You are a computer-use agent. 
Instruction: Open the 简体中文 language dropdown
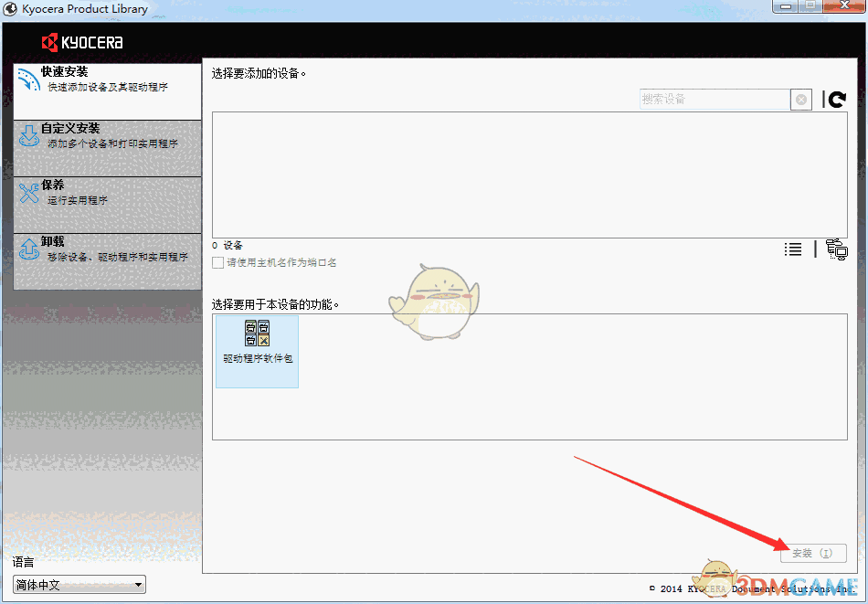coord(79,584)
